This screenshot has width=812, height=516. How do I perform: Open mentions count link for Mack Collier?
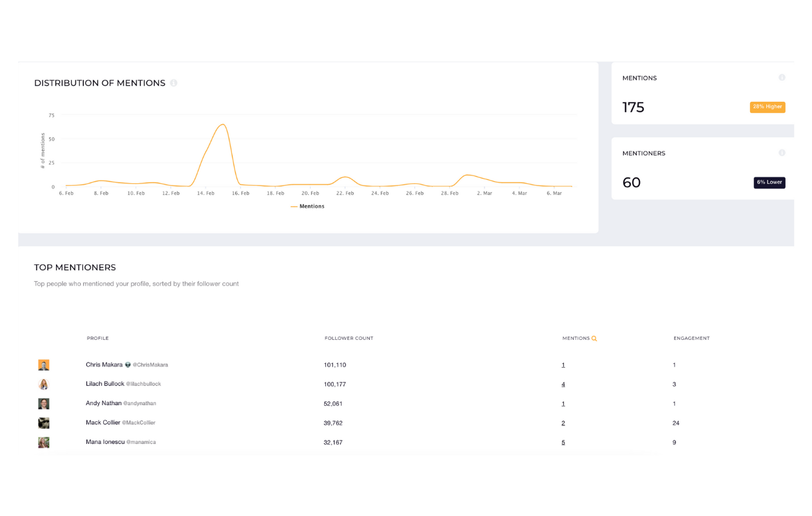(x=563, y=423)
